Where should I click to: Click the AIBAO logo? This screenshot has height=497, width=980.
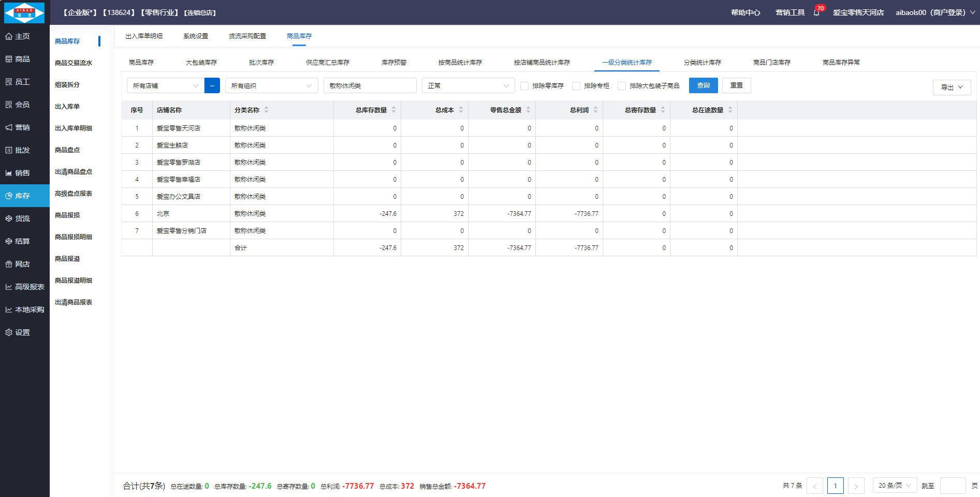[24, 12]
